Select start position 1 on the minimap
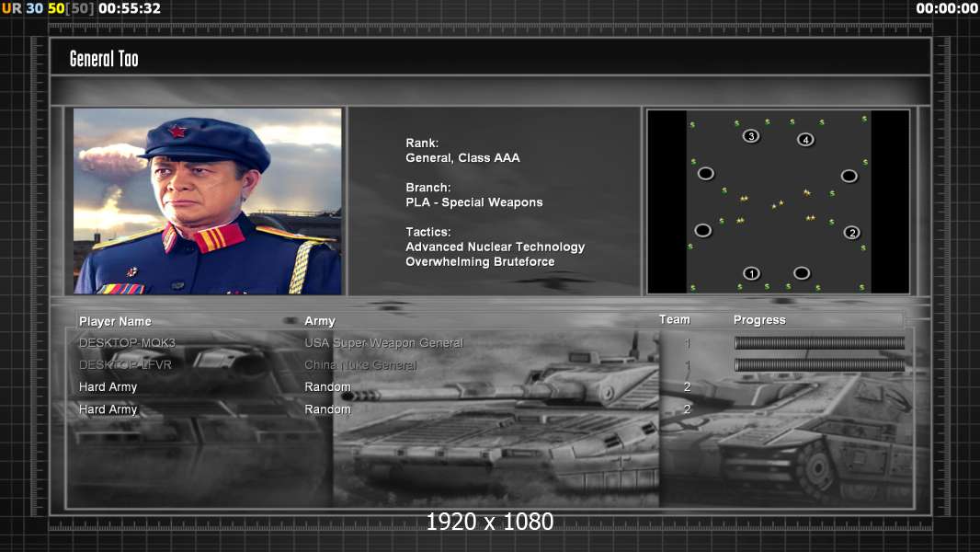The width and height of the screenshot is (980, 552). tap(751, 273)
